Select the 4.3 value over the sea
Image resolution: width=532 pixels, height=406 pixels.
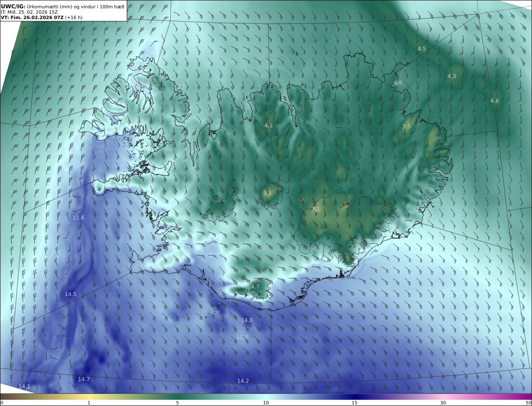[452, 76]
